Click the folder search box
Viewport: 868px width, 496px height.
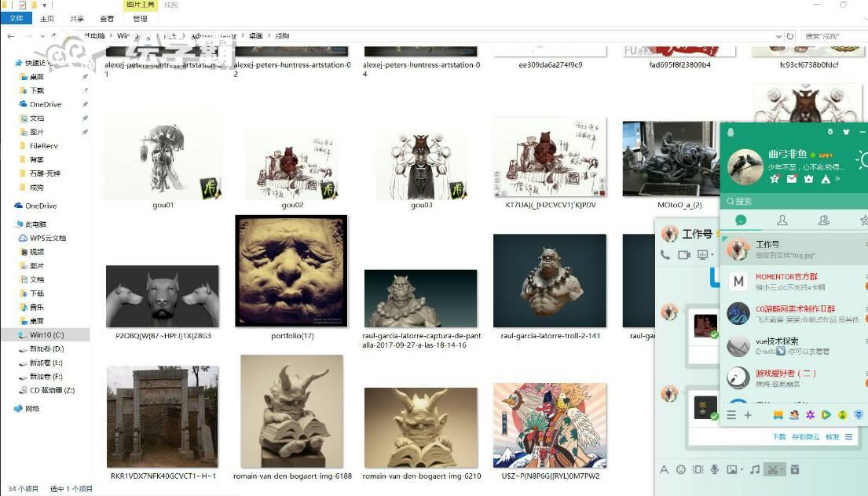coord(833,36)
